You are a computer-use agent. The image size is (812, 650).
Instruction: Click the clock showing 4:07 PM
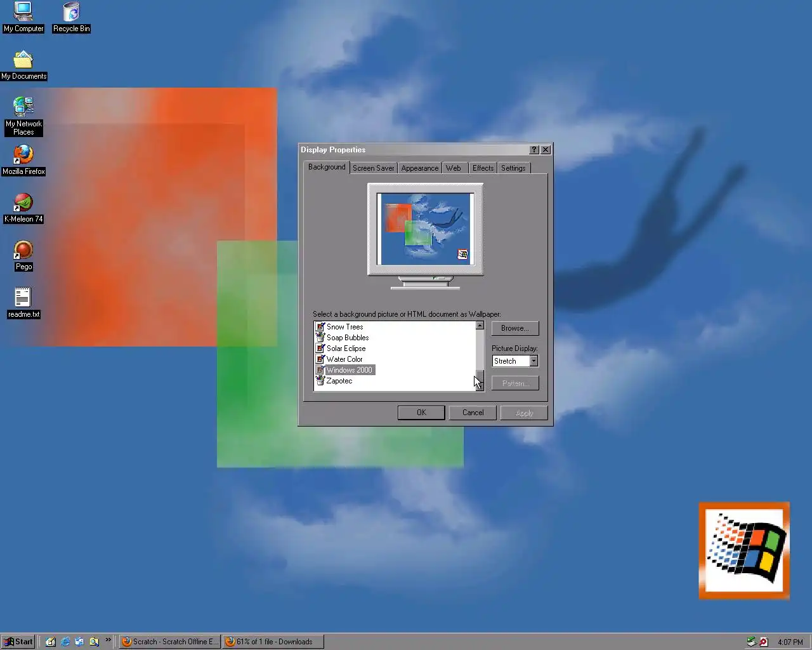pyautogui.click(x=790, y=642)
